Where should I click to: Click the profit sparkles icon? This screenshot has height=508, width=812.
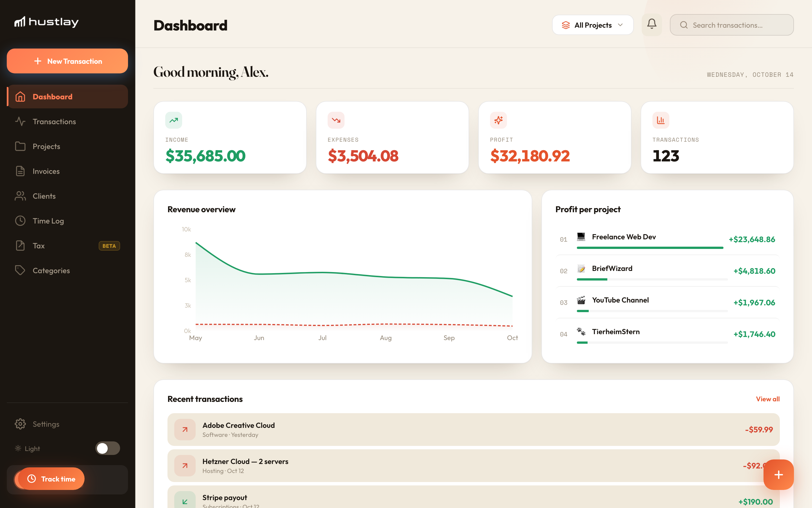point(498,120)
